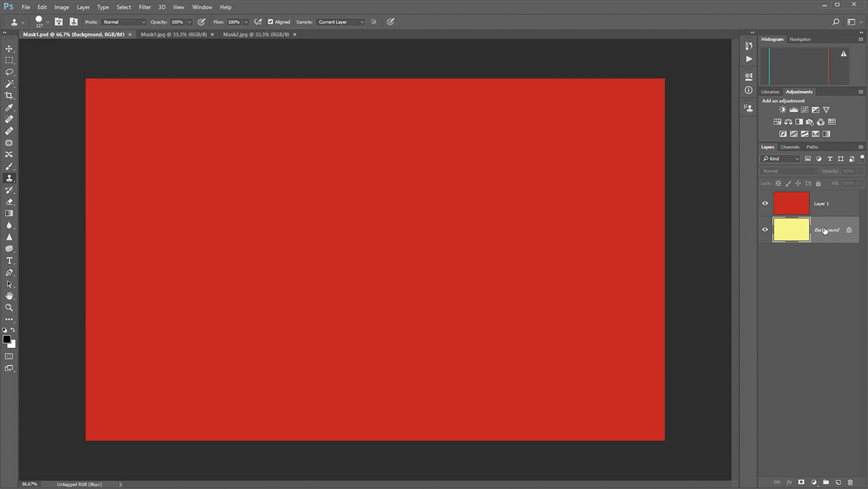Select the red Layer 1 thumbnail
Image resolution: width=868 pixels, height=489 pixels.
(x=791, y=204)
